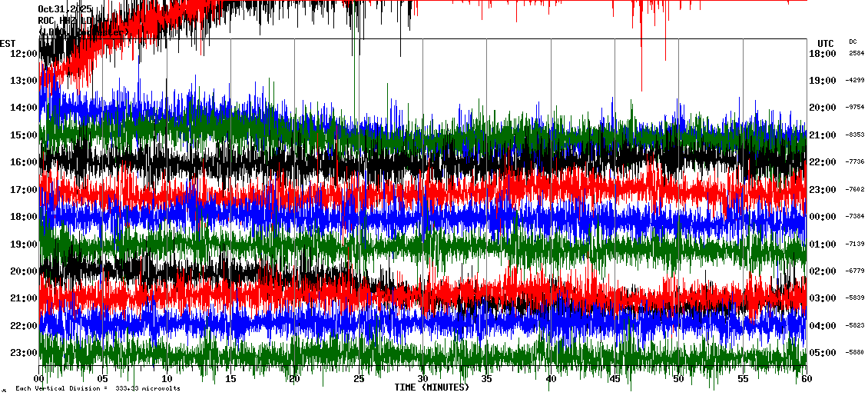Click the 00 minute axis label
The image size is (868, 399).
(x=40, y=378)
